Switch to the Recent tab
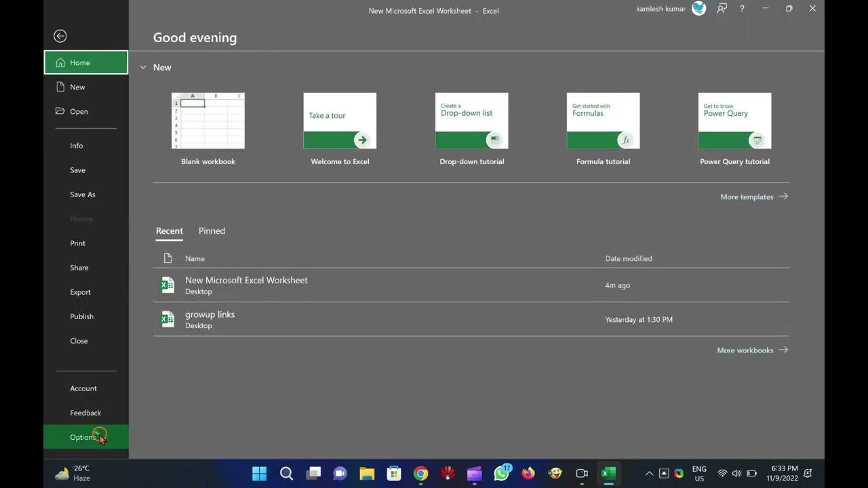This screenshot has height=488, width=868. (x=170, y=231)
